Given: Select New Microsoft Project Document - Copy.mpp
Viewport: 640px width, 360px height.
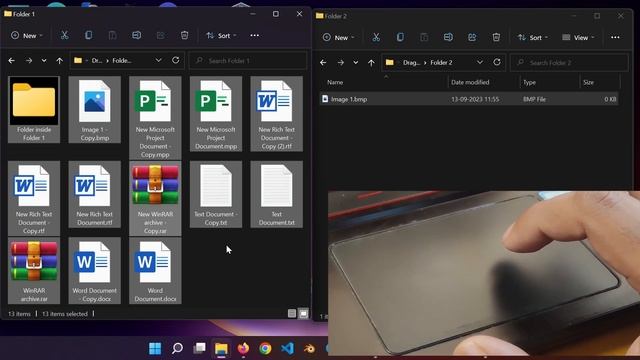Looking at the screenshot, I should coord(155,118).
